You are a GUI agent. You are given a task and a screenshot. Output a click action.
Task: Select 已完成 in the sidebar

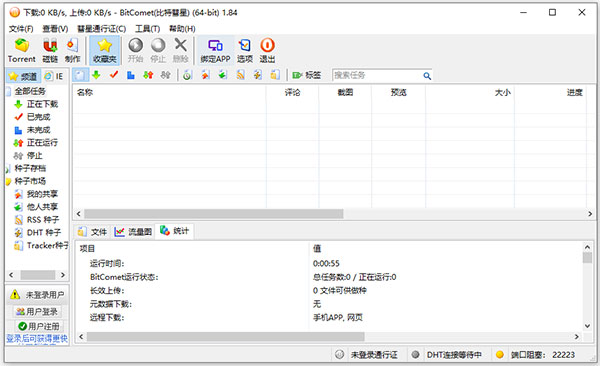38,117
